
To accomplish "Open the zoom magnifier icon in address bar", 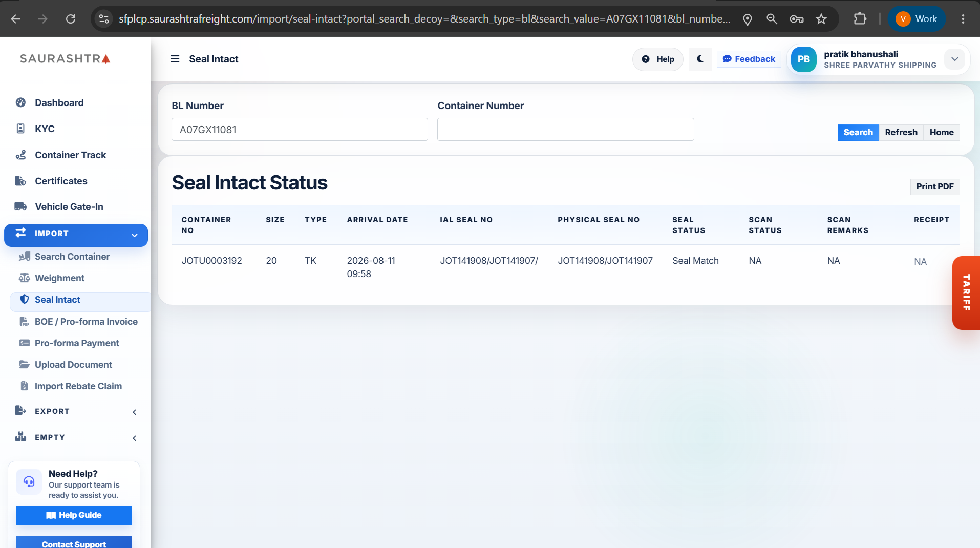I will pyautogui.click(x=772, y=19).
